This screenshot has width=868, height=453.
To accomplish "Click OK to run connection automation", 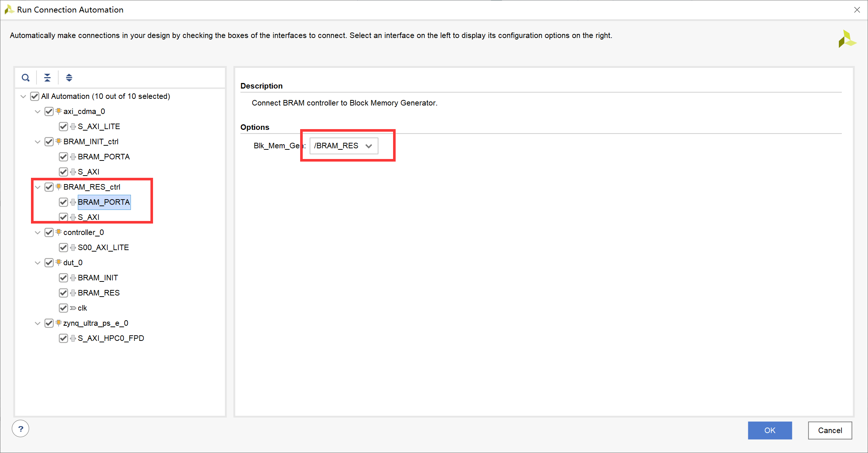I will tap(770, 430).
